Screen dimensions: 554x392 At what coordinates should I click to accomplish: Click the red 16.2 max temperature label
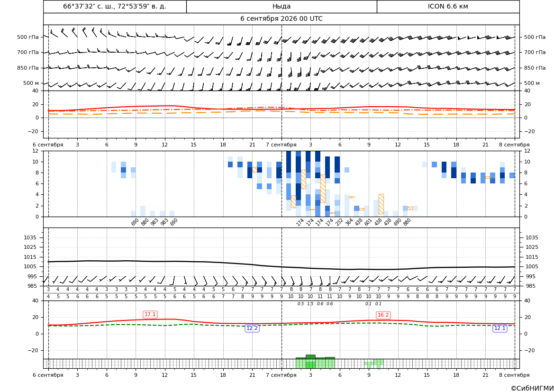point(383,315)
